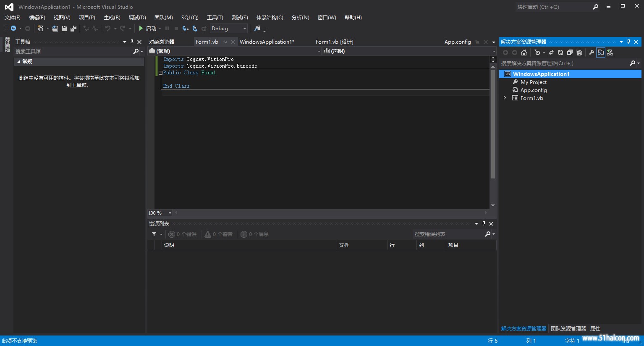The width and height of the screenshot is (644, 346).
Task: Click the editor vertical scrollbar thumb
Action: click(x=493, y=124)
